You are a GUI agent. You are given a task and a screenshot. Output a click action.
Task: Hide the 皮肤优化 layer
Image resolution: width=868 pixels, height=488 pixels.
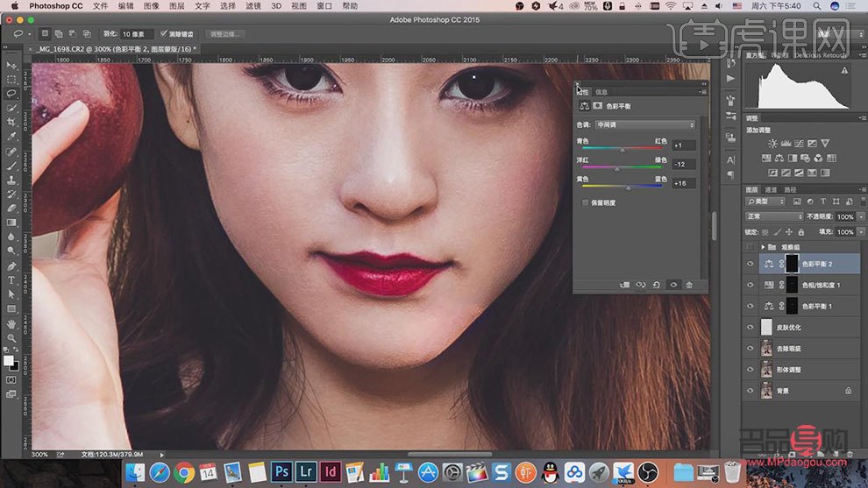coord(750,327)
